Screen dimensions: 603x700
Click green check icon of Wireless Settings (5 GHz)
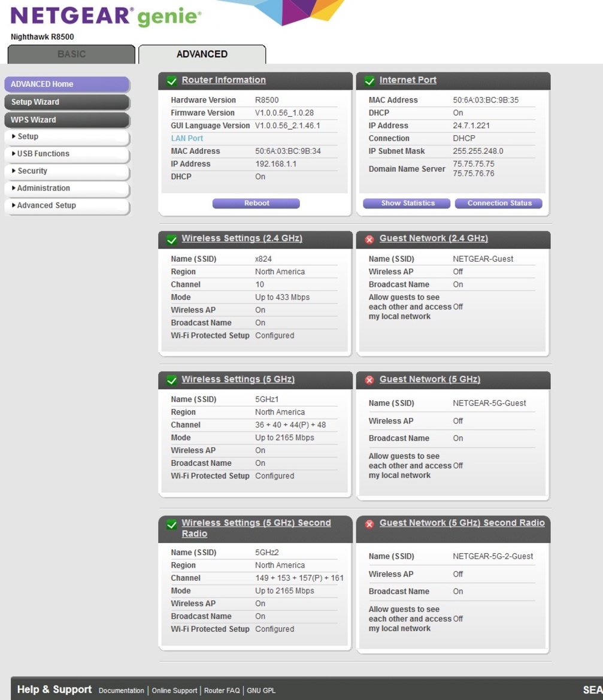click(171, 380)
